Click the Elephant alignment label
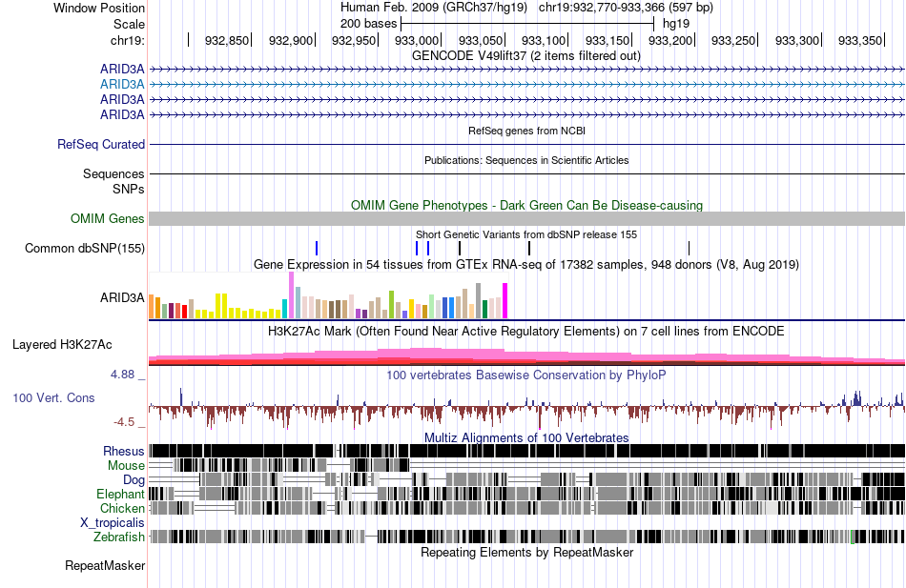This screenshot has width=906, height=588. coord(120,495)
